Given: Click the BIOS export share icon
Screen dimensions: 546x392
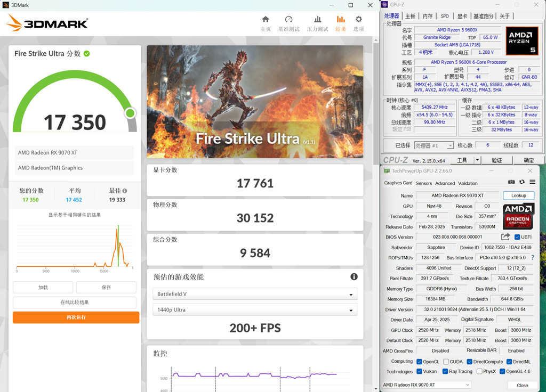Looking at the screenshot, I should (505, 237).
